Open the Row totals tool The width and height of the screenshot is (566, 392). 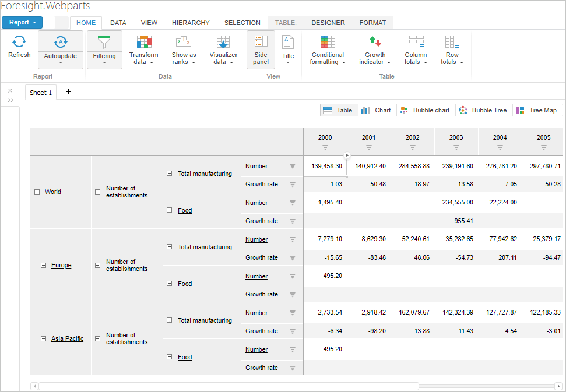[x=452, y=42]
